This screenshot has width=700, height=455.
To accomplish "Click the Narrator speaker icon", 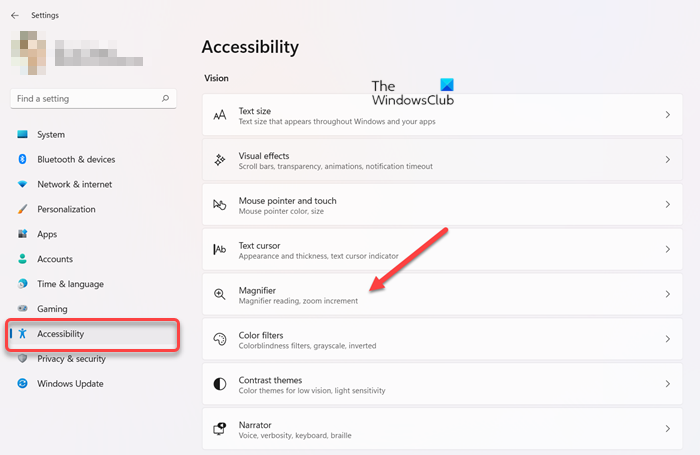I will coord(220,429).
